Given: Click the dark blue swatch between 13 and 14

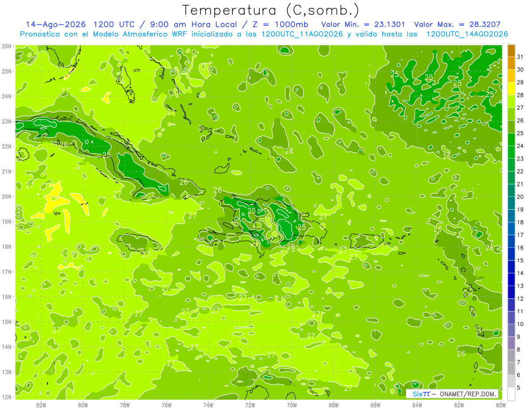Looking at the screenshot, I should click(x=511, y=279).
